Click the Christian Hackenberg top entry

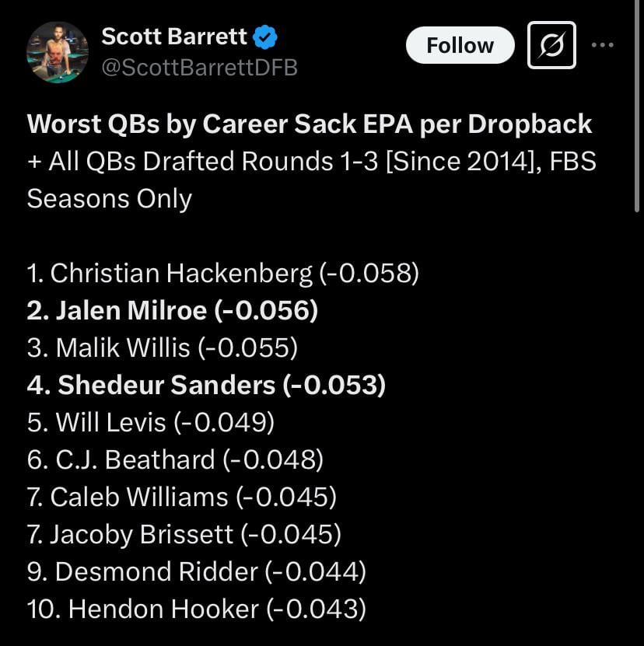coord(224,273)
